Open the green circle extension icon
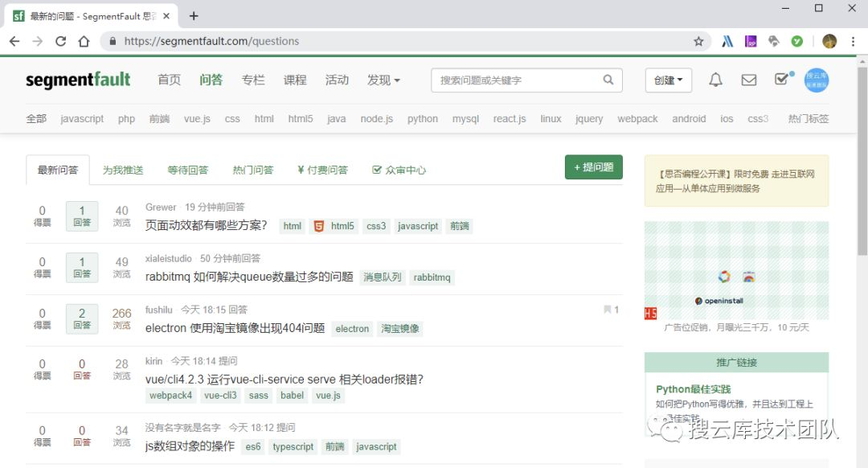 796,41
